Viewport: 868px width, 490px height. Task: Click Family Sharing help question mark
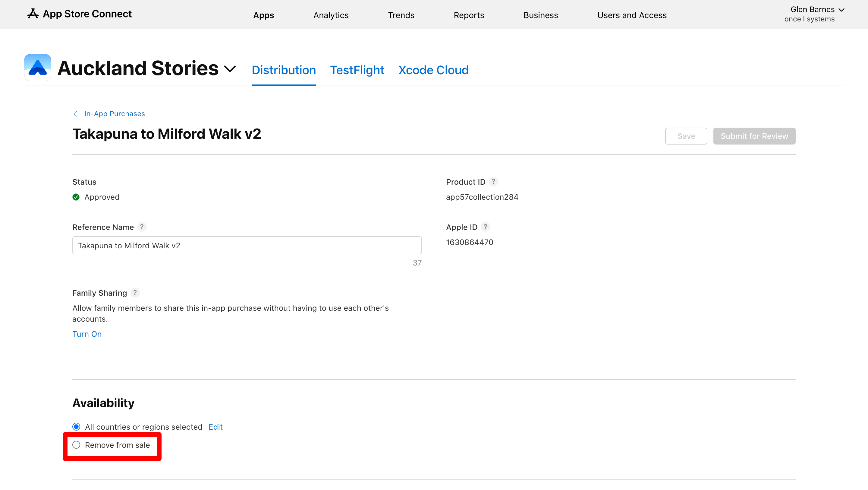point(135,293)
